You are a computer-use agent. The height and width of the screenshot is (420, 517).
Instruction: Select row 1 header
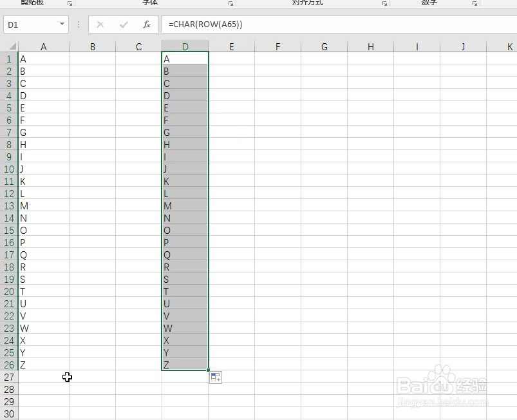tap(9, 59)
